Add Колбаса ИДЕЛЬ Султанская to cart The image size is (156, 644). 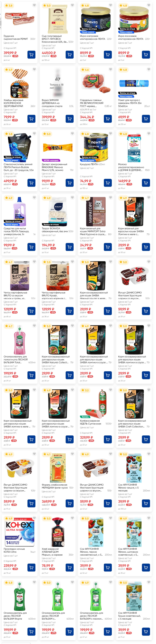coord(108,439)
